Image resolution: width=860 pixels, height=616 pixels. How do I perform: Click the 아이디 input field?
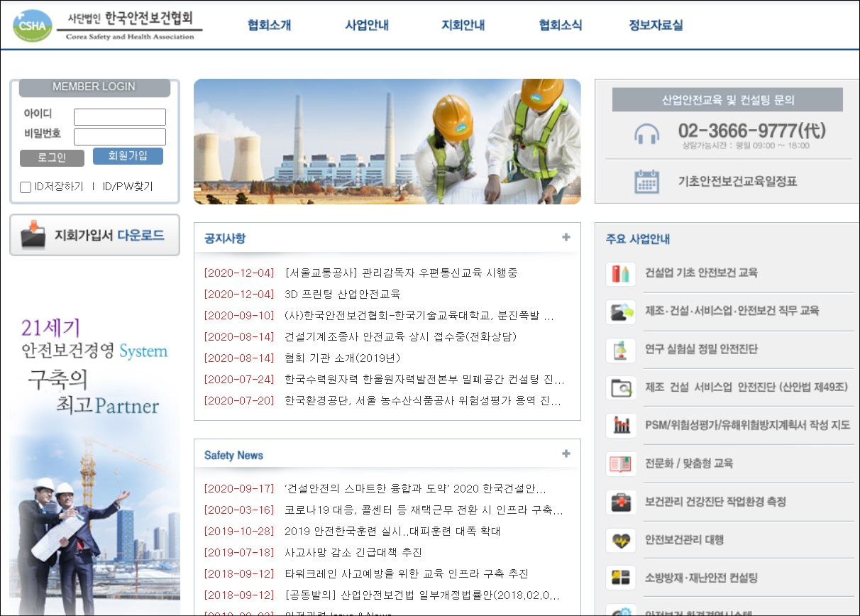(x=120, y=117)
